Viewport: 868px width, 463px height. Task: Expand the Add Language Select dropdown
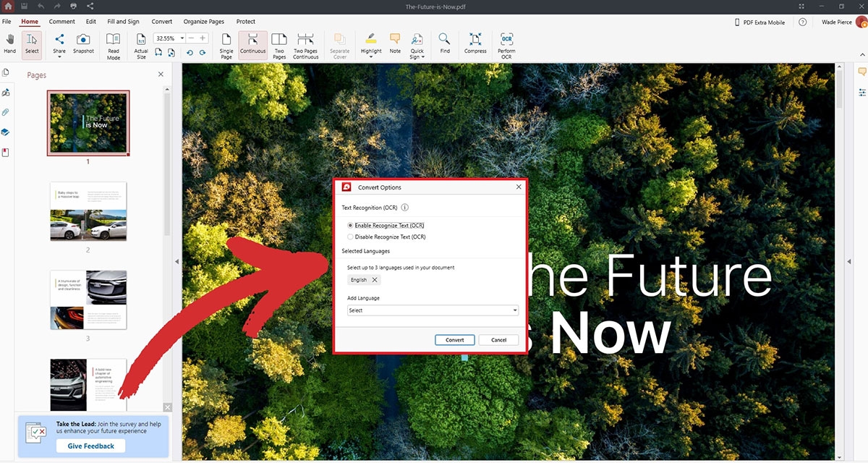pos(433,310)
